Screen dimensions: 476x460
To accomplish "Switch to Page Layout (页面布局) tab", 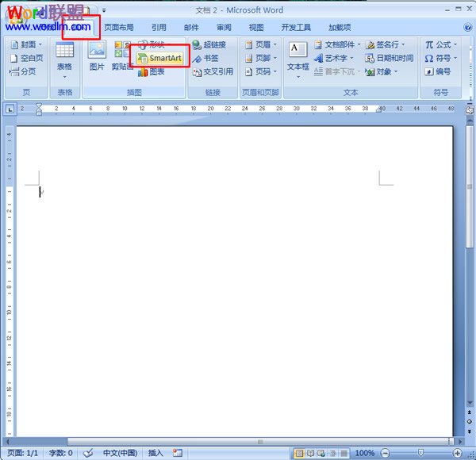I will point(119,27).
